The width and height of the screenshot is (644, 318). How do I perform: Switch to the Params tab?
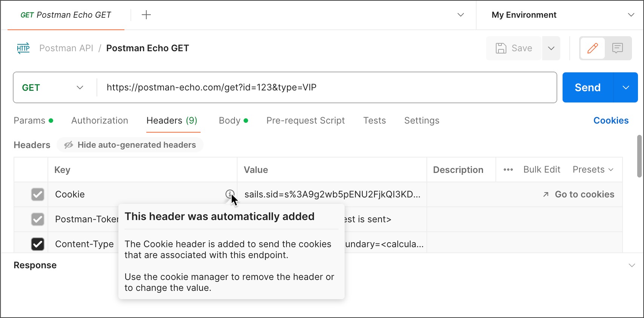point(33,121)
